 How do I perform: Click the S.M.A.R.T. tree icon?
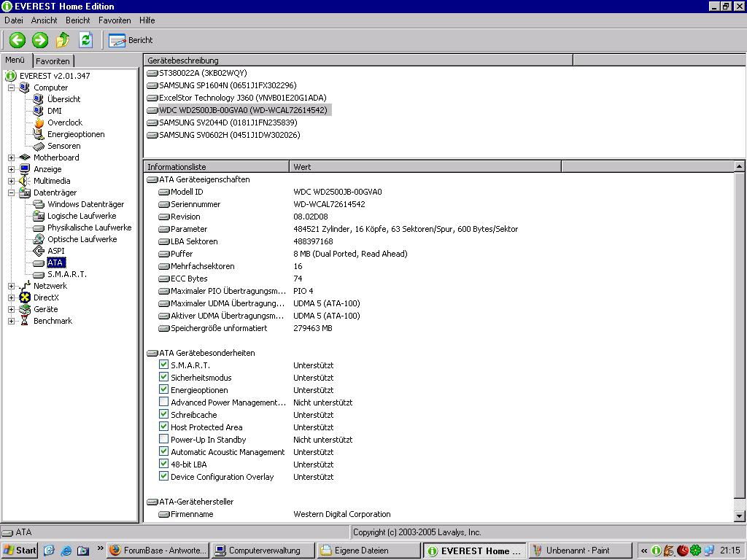click(x=39, y=275)
